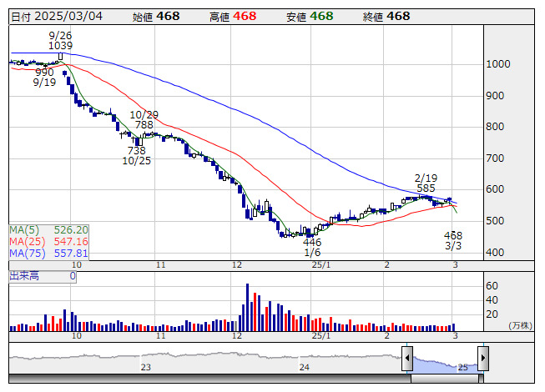
Task: Click the tallest December volume bar
Action: tap(248, 307)
